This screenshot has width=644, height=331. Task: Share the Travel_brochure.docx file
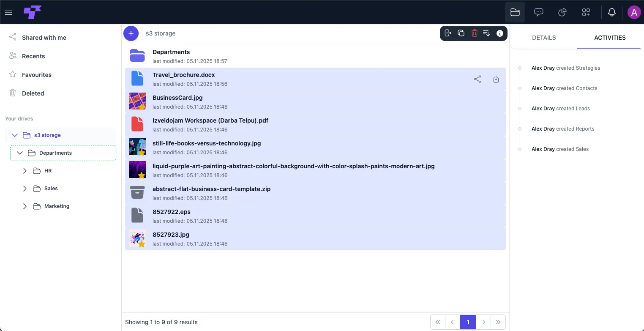tap(478, 79)
